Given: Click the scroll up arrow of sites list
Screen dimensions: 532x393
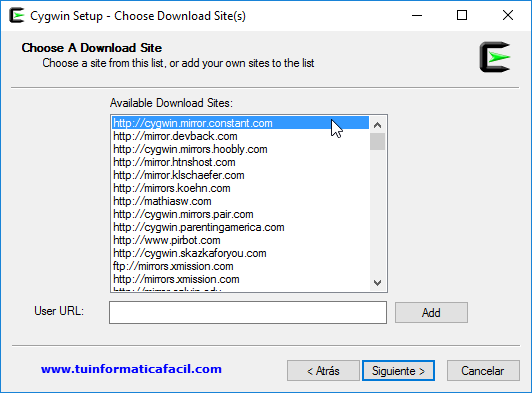Looking at the screenshot, I should 377,125.
